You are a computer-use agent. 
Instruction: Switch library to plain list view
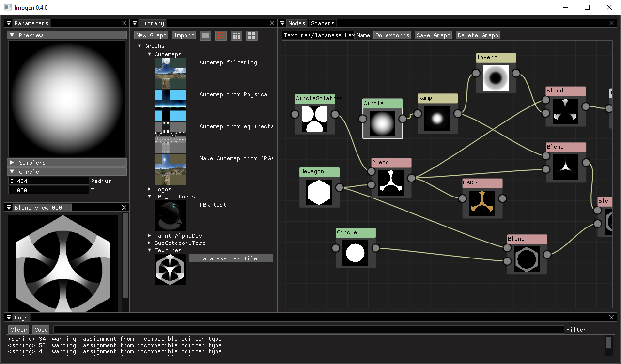point(205,35)
